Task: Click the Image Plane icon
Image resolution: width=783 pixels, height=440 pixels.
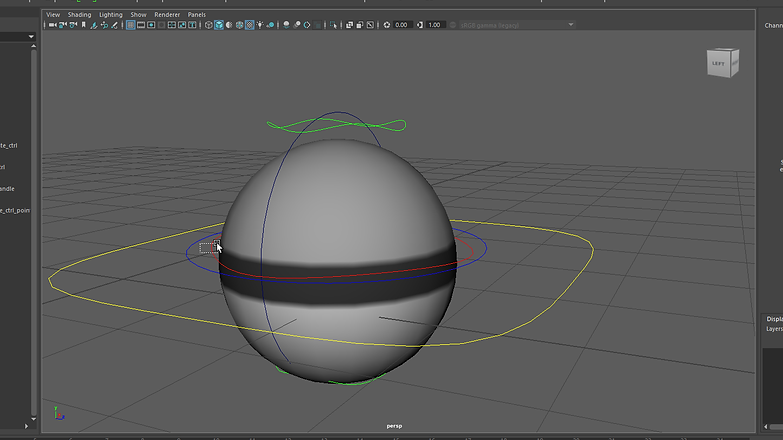Action: pos(94,25)
